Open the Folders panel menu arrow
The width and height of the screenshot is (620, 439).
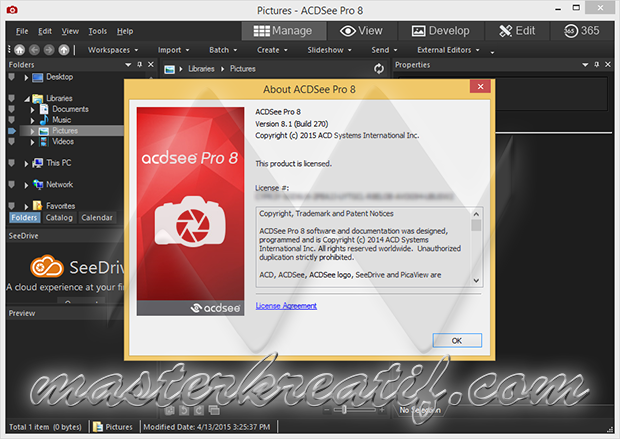click(128, 64)
